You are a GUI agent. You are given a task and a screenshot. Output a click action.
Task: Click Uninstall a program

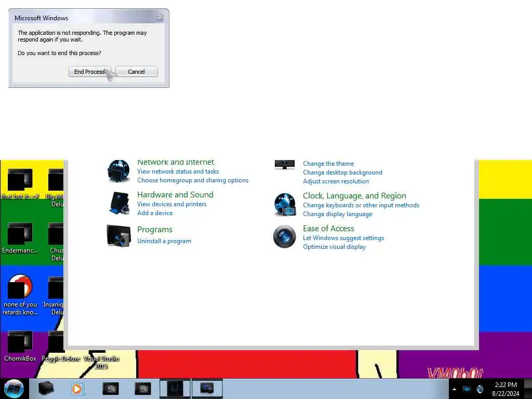[x=164, y=241]
